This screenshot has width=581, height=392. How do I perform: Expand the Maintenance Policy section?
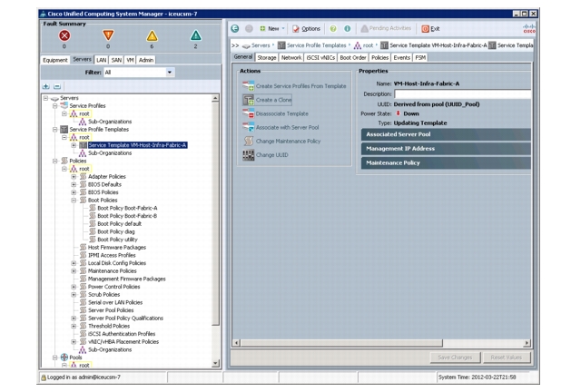tap(446, 163)
